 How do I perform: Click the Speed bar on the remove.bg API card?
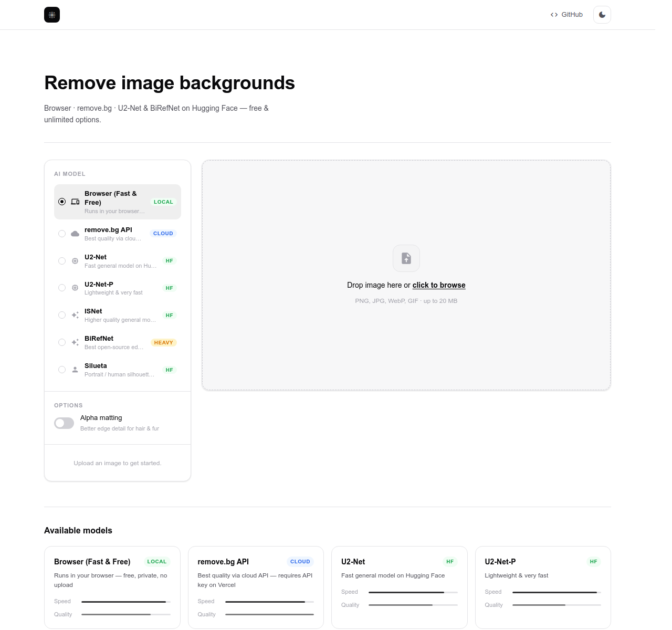pyautogui.click(x=269, y=602)
